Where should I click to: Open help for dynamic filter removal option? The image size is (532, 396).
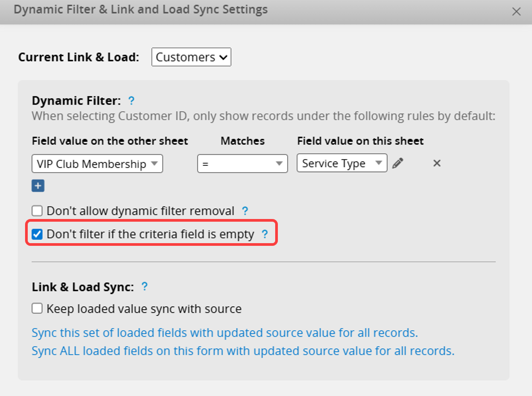click(245, 211)
